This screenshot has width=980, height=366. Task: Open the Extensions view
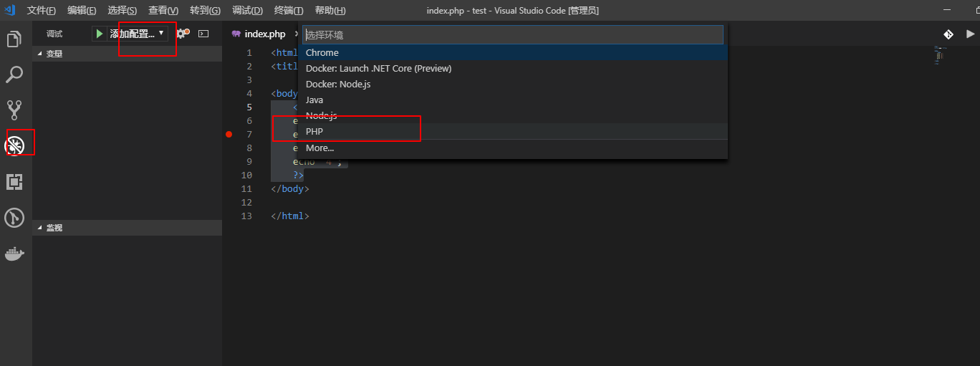coord(14,182)
